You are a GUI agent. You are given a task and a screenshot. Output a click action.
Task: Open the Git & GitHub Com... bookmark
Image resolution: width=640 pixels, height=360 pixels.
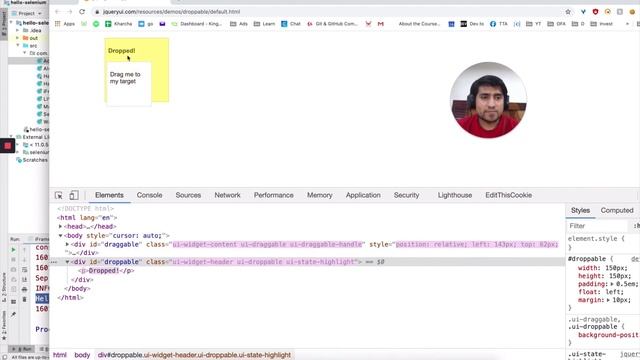pos(332,24)
